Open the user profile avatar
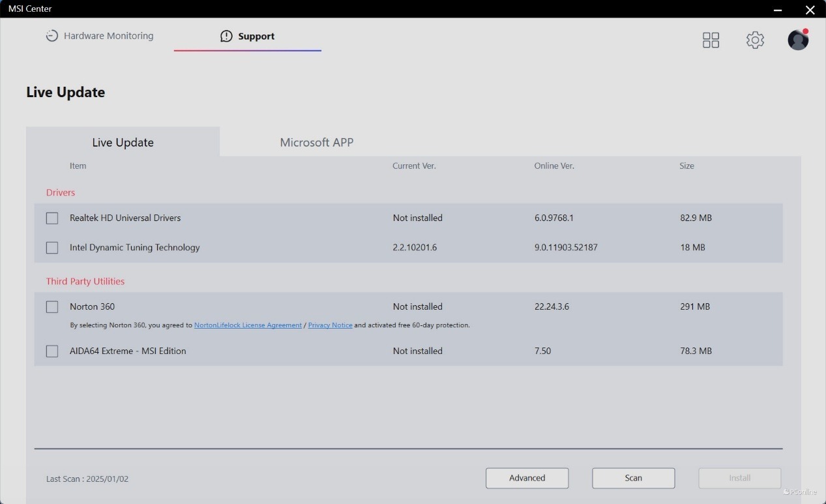Screen dimensions: 826x504 point(798,40)
